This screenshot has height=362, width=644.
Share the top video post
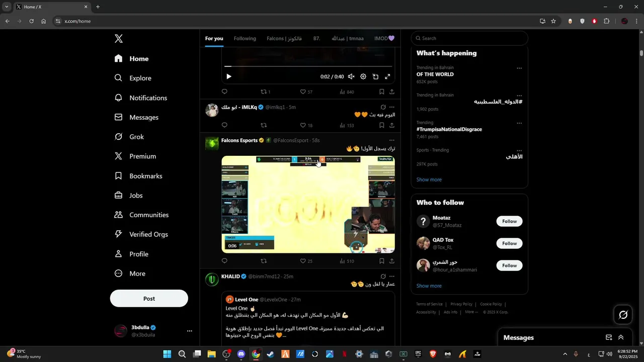(x=392, y=92)
